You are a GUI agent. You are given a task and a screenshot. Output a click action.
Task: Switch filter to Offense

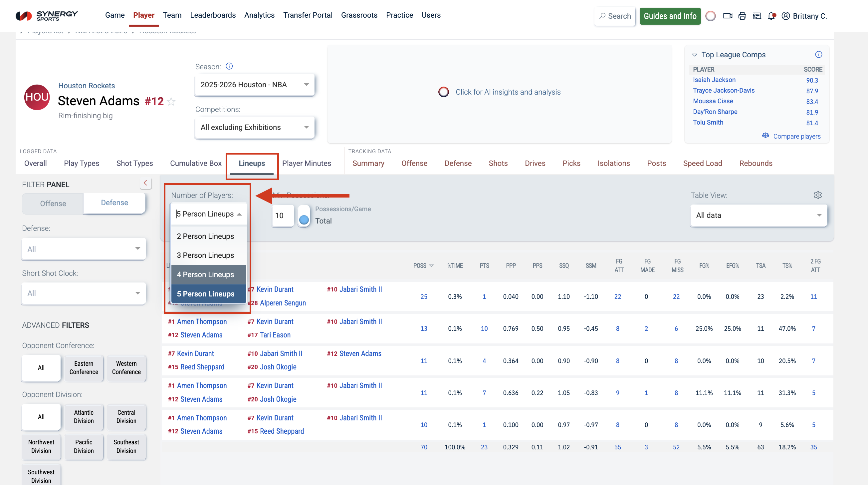tap(53, 204)
